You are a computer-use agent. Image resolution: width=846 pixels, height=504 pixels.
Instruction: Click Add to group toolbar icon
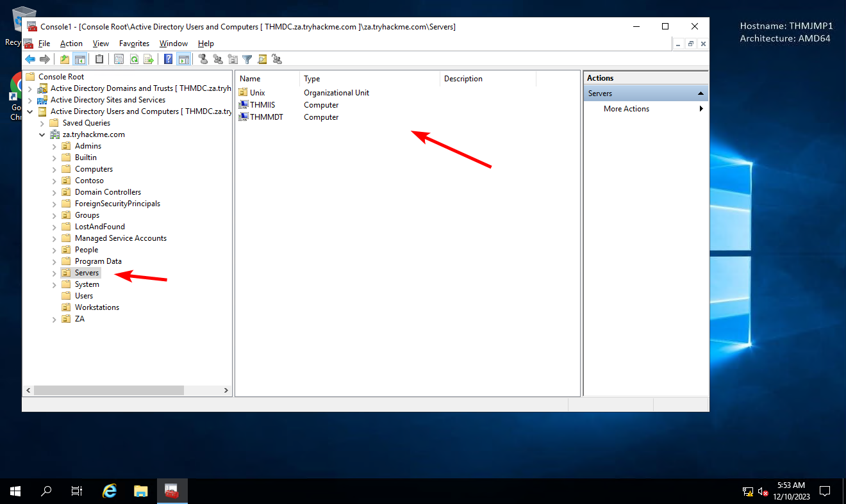pyautogui.click(x=276, y=60)
